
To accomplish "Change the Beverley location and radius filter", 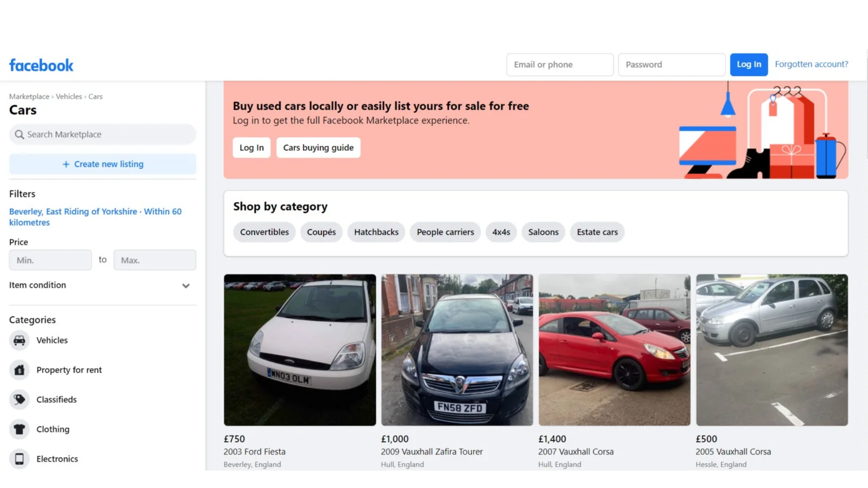I will coord(95,217).
